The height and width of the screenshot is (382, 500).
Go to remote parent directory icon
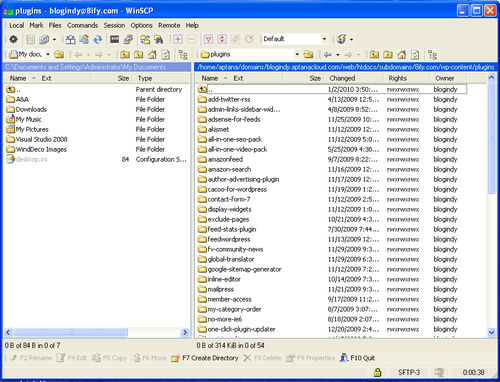(x=374, y=54)
